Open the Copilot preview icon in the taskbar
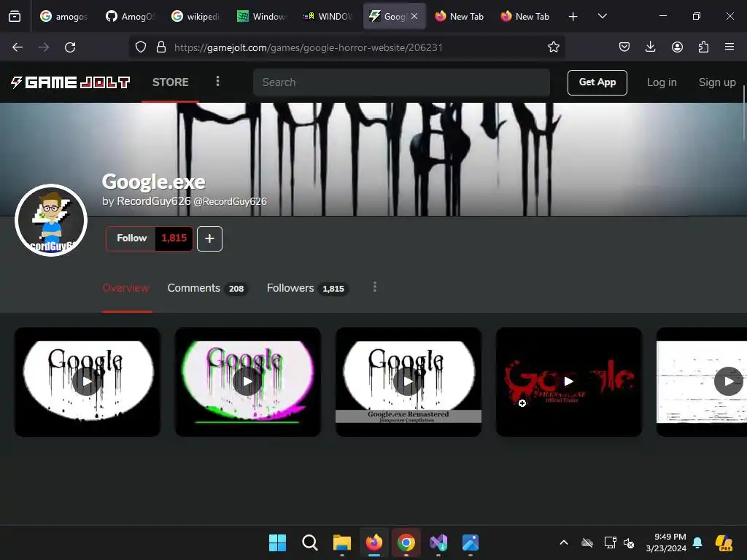The width and height of the screenshot is (747, 560). [724, 542]
